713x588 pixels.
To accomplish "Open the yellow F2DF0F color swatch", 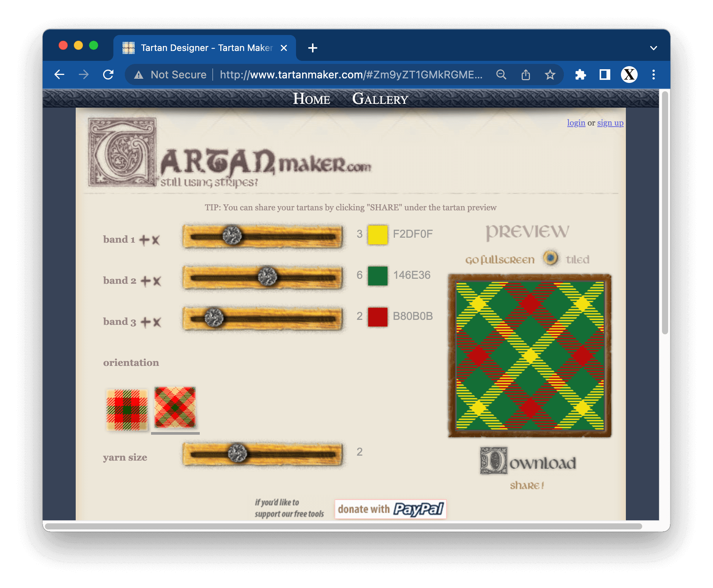I will pyautogui.click(x=377, y=235).
